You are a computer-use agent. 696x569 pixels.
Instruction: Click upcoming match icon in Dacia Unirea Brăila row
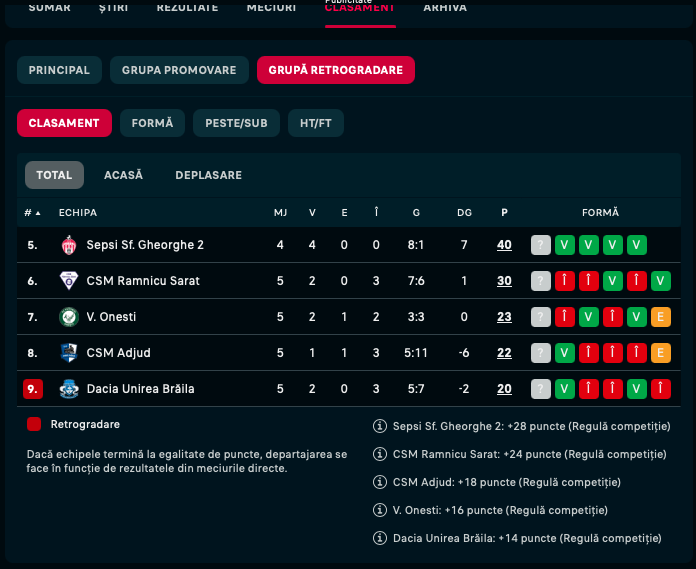pyautogui.click(x=541, y=389)
